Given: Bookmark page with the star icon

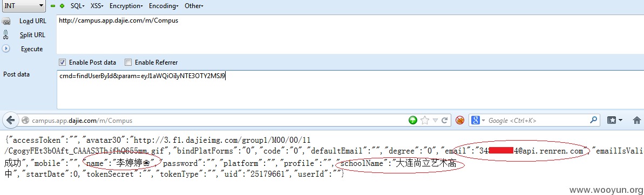Looking at the screenshot, I should [x=425, y=121].
